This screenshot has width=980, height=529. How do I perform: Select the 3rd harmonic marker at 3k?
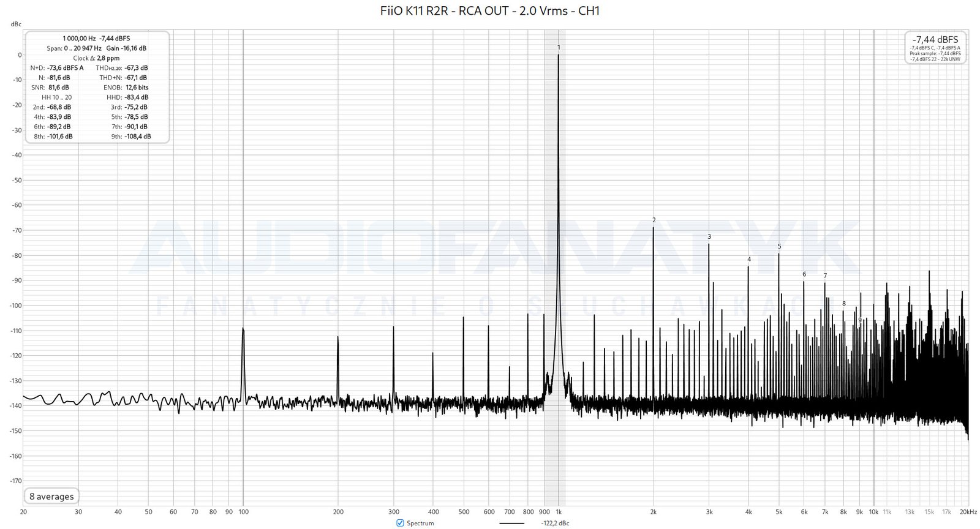tap(709, 237)
